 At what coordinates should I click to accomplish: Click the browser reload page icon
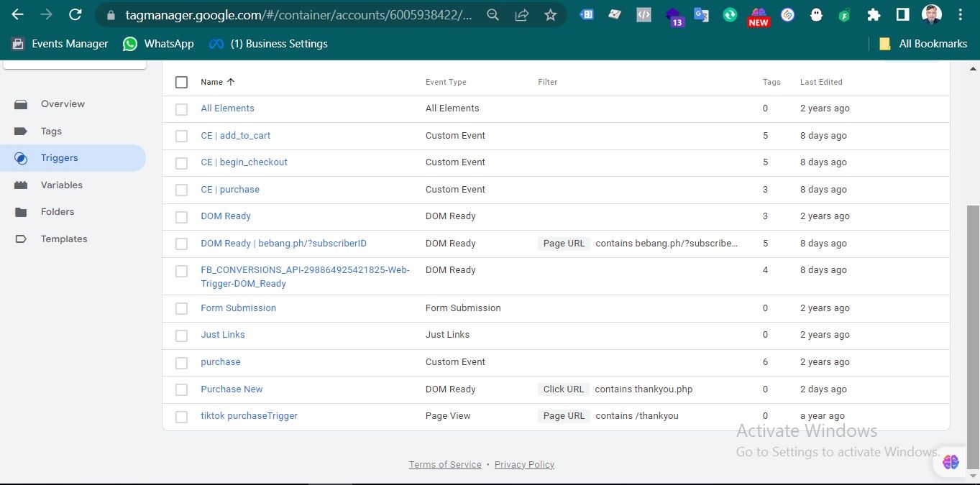75,14
